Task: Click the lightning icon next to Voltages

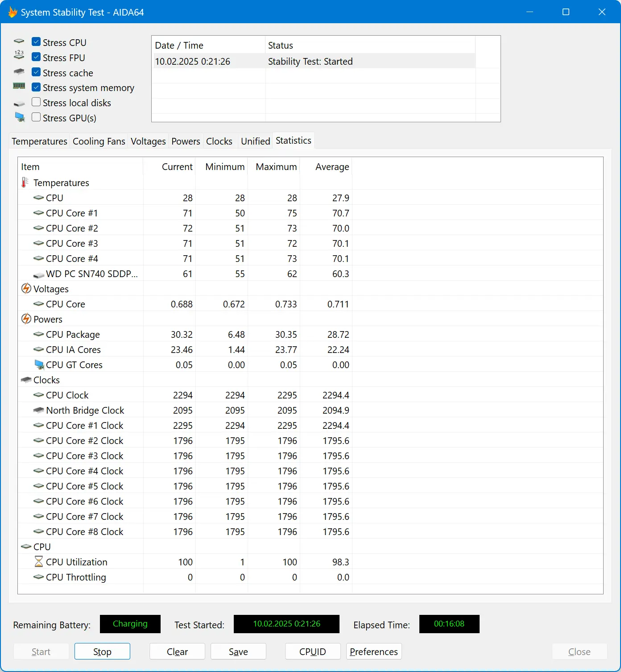Action: pyautogui.click(x=26, y=288)
